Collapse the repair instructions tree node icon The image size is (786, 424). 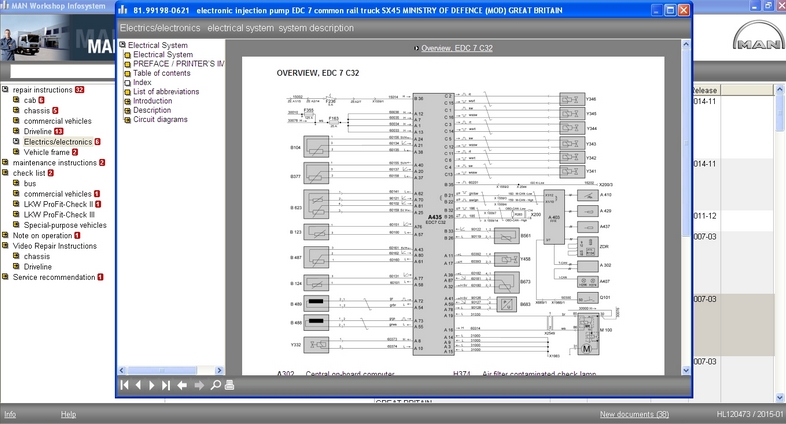(5, 89)
